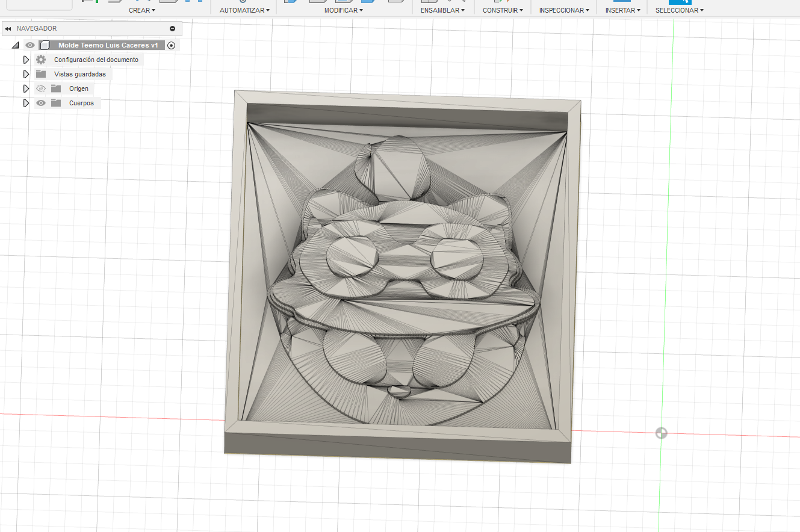This screenshot has width=800, height=532.
Task: Show the hidden Origen folder via eye icon
Action: click(x=41, y=88)
